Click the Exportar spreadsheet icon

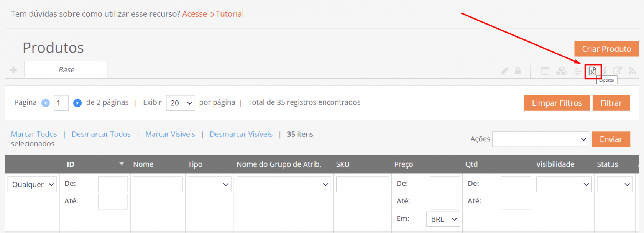click(x=593, y=71)
